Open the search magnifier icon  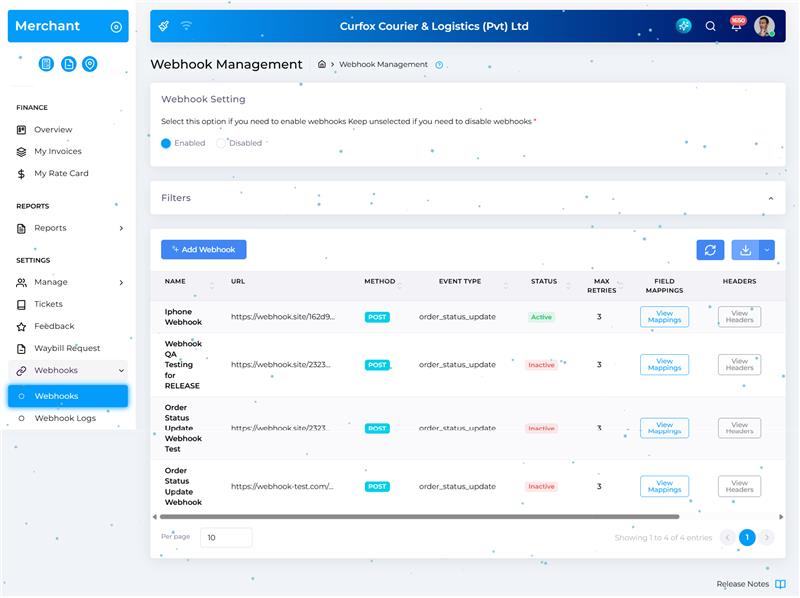pos(711,27)
